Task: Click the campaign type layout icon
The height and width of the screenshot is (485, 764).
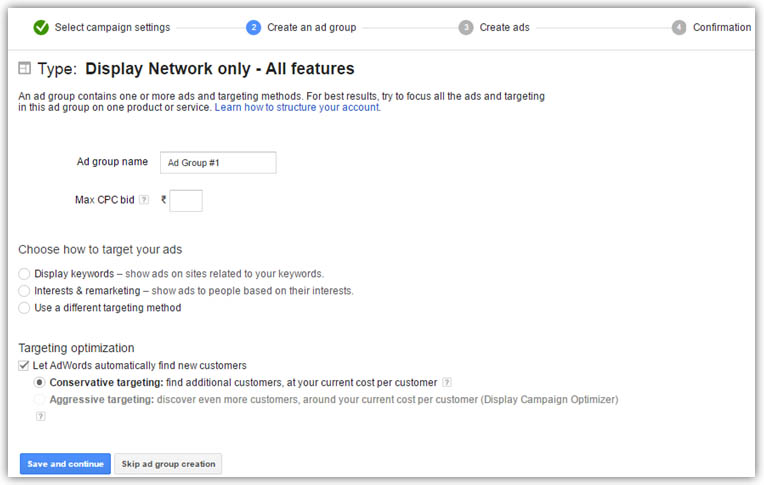Action: coord(24,68)
